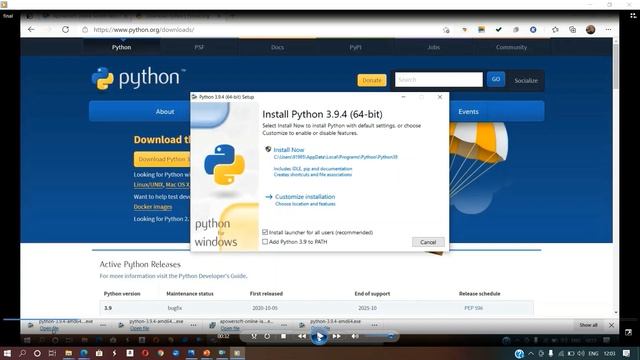The image size is (640, 360).
Task: Open the PyPI top navigation tab
Action: coord(355,47)
